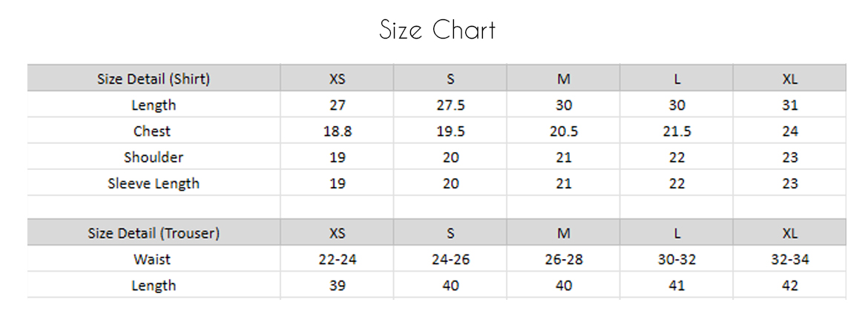
Task: Click the 20.5 chest value for M
Action: (x=564, y=131)
